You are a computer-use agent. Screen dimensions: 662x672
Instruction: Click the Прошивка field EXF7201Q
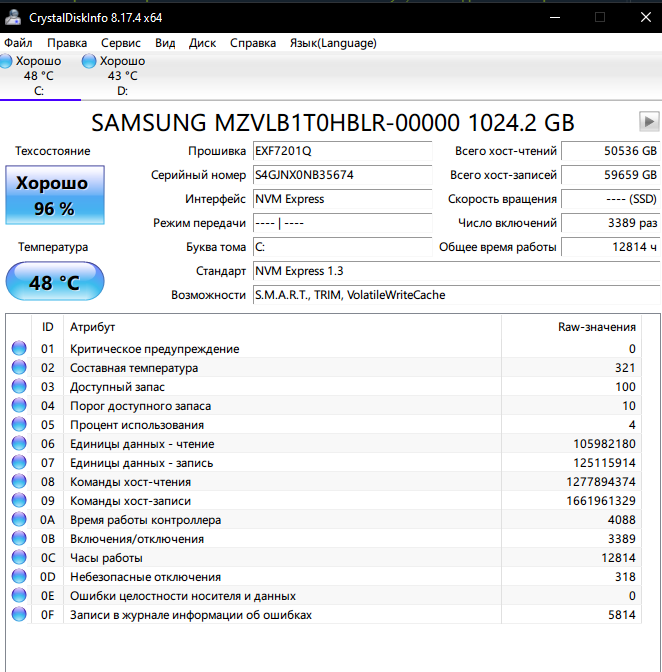point(342,151)
